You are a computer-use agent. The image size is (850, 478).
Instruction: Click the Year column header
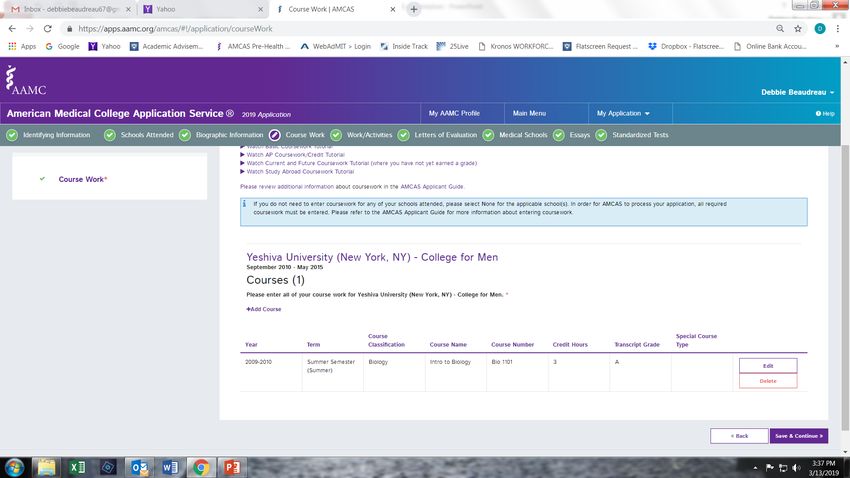tap(251, 345)
